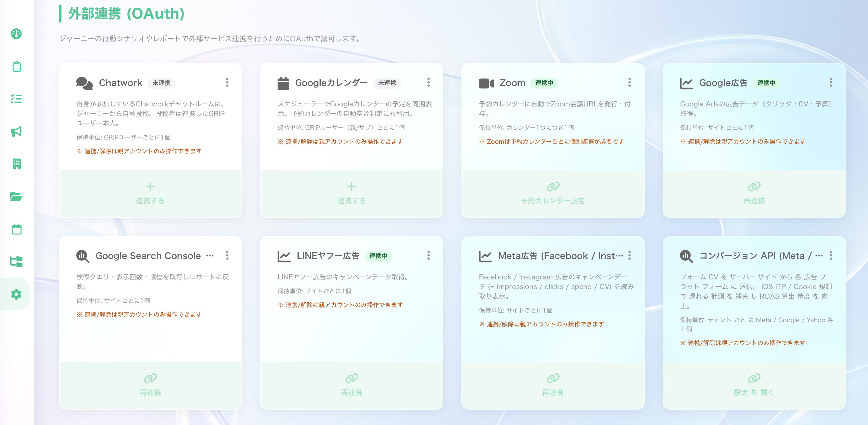Image resolution: width=868 pixels, height=425 pixels.
Task: Click the Meta広告 chart icon
Action: (x=485, y=256)
